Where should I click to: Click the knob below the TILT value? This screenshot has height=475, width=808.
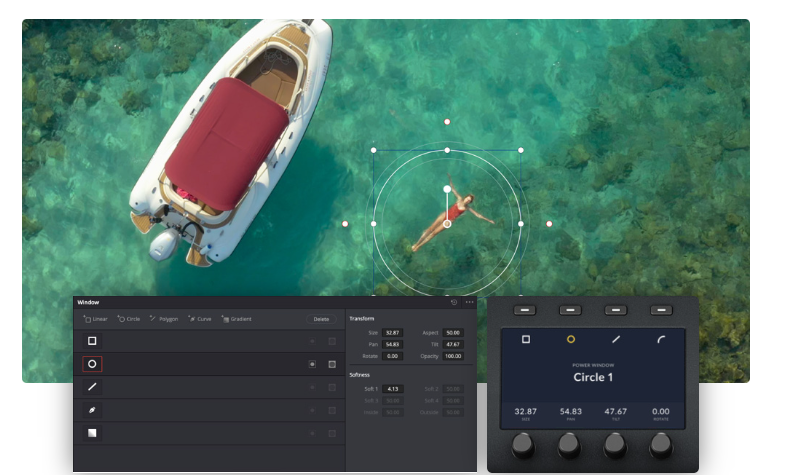pos(615,445)
